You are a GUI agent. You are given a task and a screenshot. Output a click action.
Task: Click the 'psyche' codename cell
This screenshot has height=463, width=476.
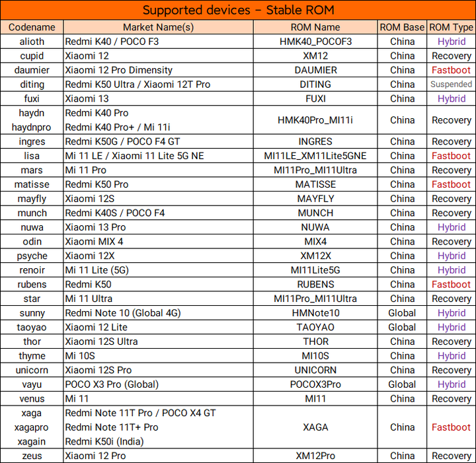point(32,256)
